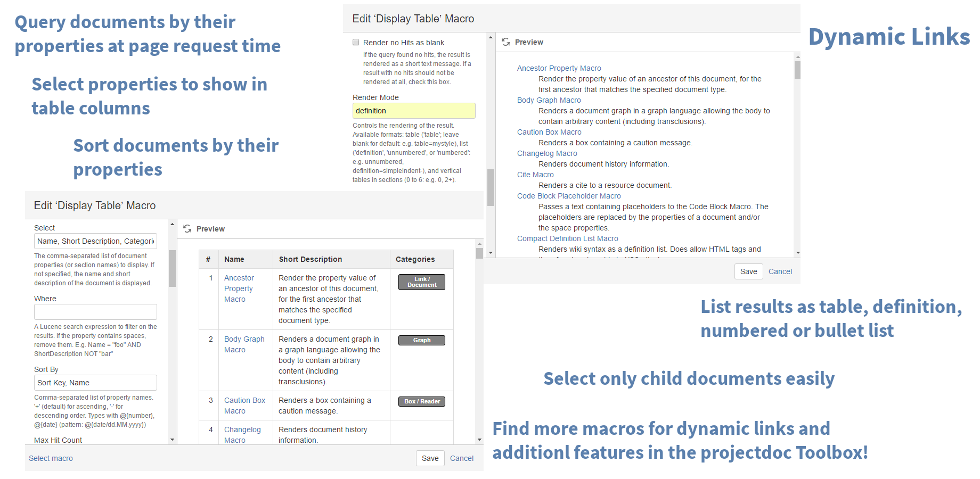The width and height of the screenshot is (980, 479).
Task: Open the Code Block Placeholder Macro link
Action: pos(568,196)
